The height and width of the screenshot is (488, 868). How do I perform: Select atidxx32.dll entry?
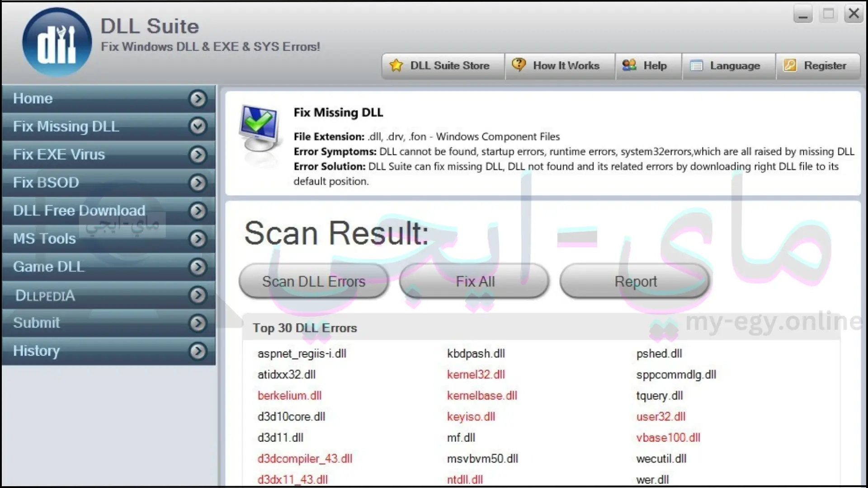[x=287, y=375]
